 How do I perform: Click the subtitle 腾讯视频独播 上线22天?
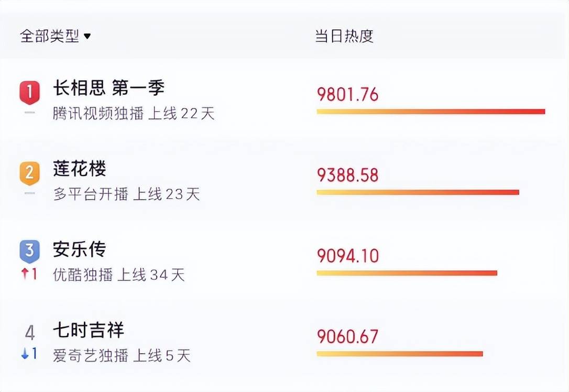pos(134,113)
